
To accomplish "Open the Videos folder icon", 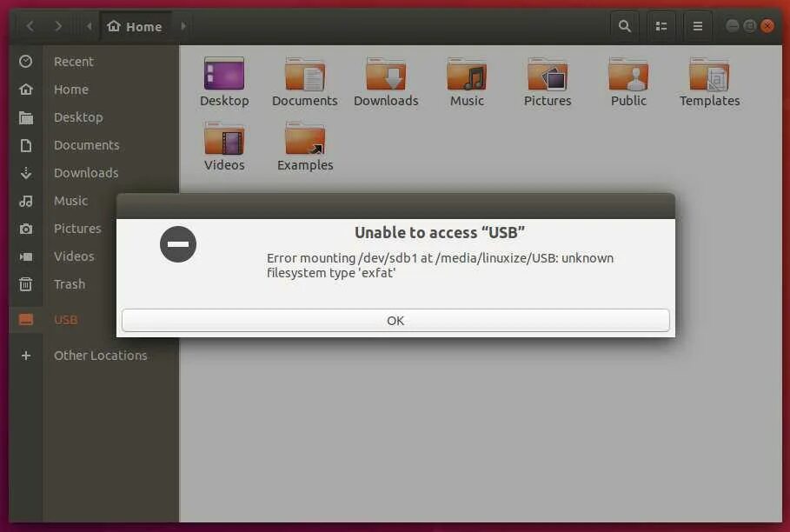I will [224, 138].
